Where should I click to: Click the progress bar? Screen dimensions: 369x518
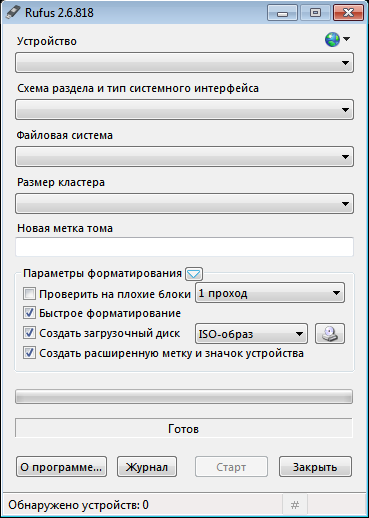(184, 397)
